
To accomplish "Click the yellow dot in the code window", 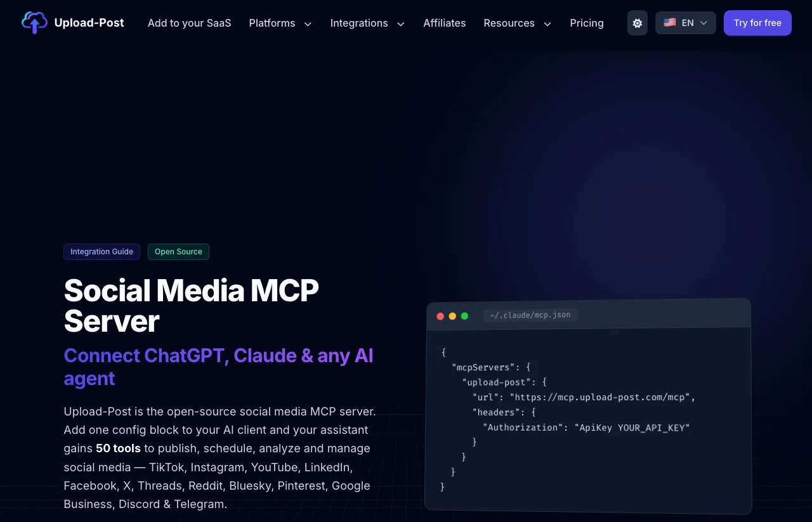I will click(x=452, y=316).
